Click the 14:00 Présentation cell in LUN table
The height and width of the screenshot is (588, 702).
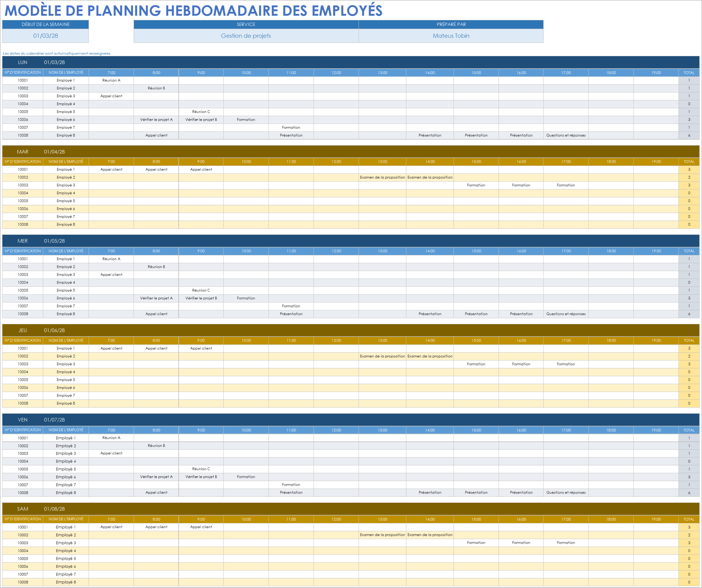point(430,135)
